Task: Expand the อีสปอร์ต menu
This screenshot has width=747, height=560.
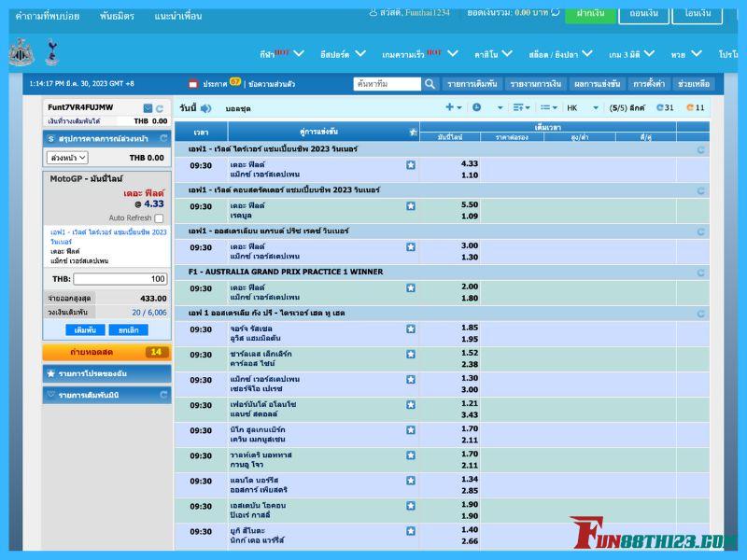Action: (x=343, y=54)
